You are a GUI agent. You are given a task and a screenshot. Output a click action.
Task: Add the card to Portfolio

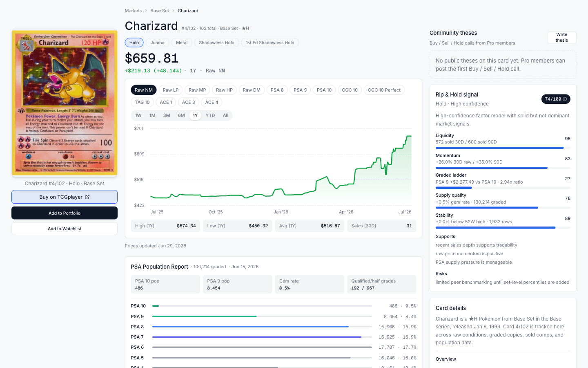(x=65, y=213)
